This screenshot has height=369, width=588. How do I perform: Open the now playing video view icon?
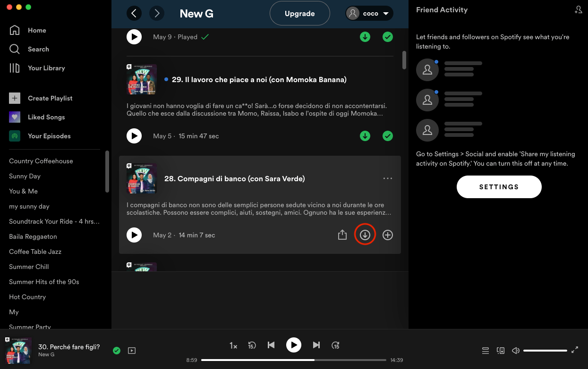point(132,351)
